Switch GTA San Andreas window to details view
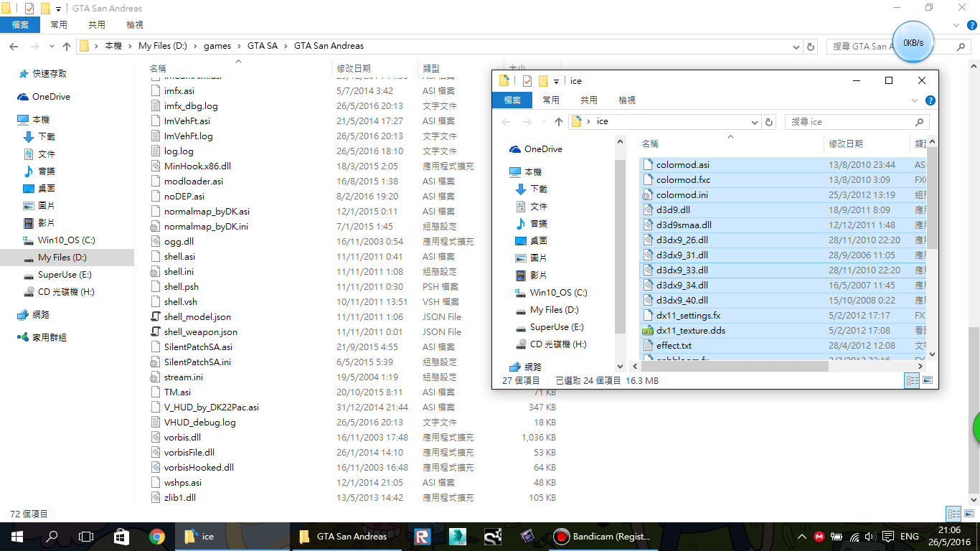 [953, 514]
